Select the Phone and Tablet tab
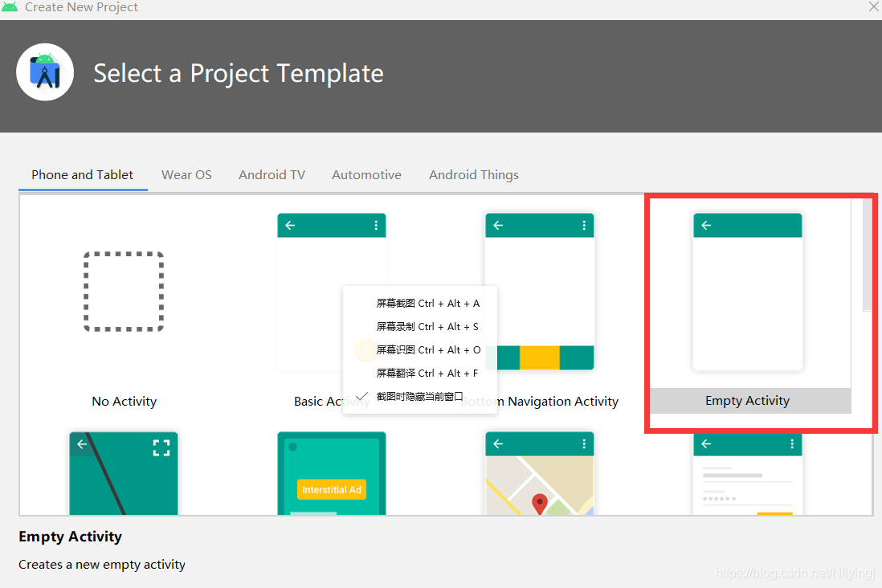 point(82,175)
